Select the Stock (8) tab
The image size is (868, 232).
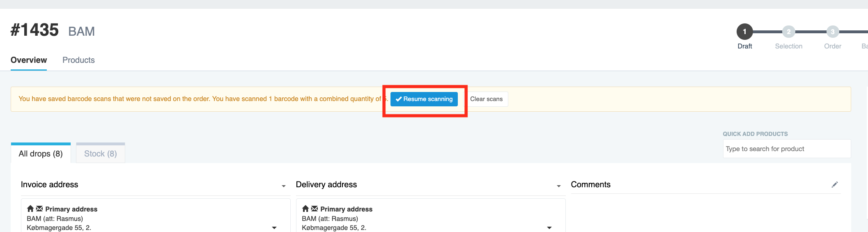[x=101, y=153]
